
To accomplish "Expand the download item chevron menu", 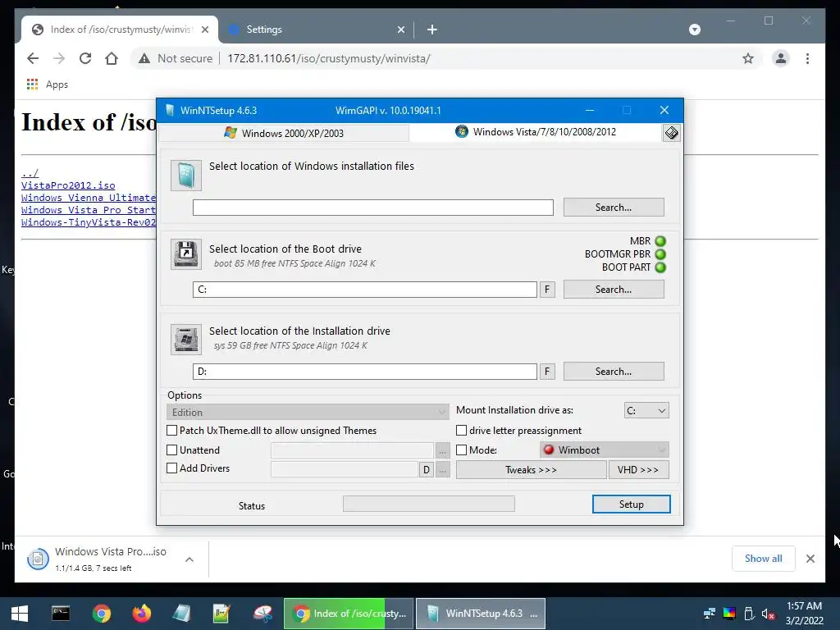I will point(189,559).
